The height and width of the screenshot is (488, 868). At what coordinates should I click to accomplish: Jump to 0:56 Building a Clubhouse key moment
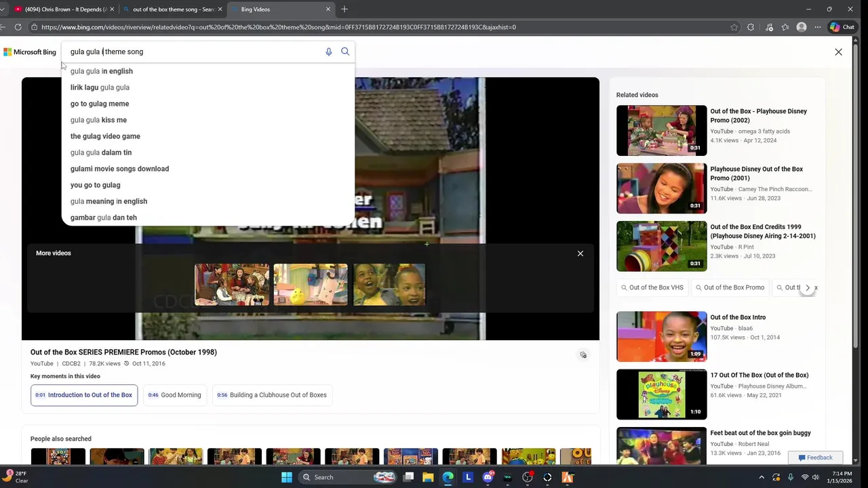[272, 395]
